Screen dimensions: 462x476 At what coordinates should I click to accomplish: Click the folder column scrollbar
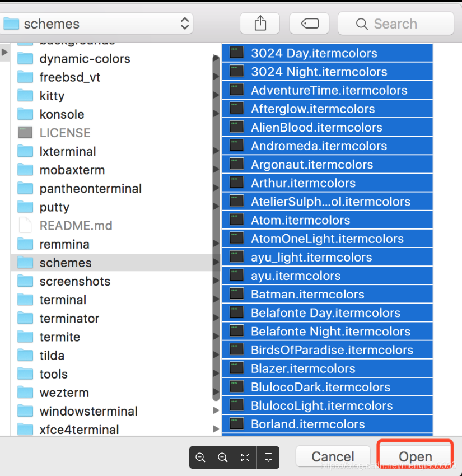(x=216, y=228)
